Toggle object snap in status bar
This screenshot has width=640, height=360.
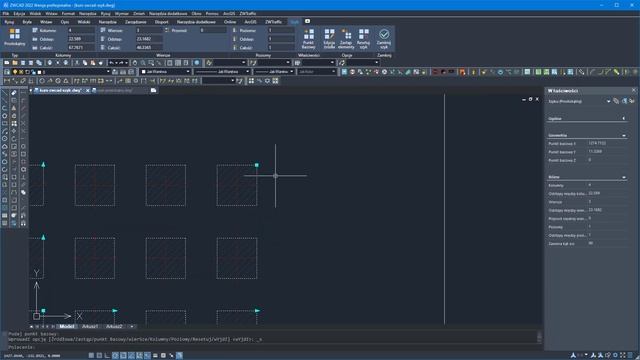click(x=123, y=356)
